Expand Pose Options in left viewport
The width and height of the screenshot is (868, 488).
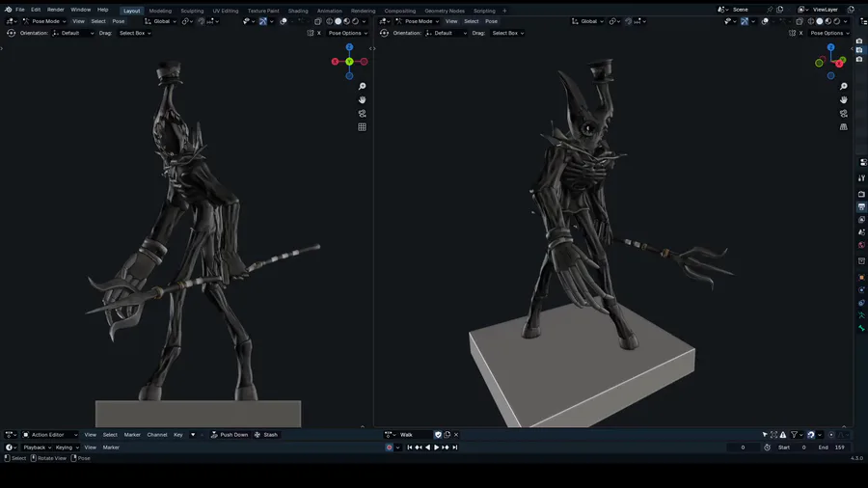347,33
